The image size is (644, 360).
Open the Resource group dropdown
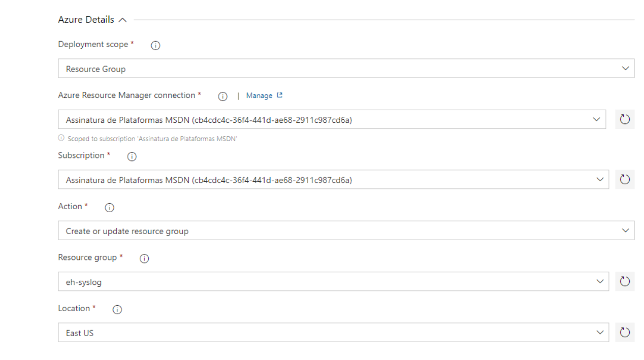click(x=333, y=282)
